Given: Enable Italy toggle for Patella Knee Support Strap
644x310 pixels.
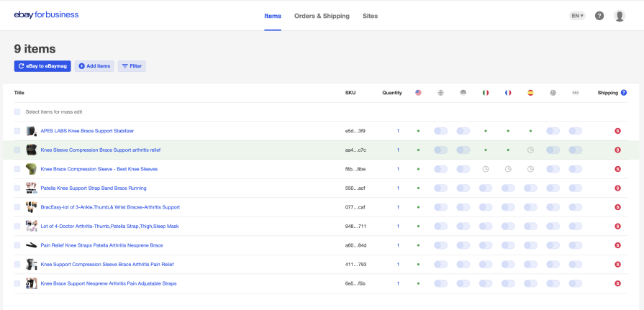Looking at the screenshot, I should [486, 188].
